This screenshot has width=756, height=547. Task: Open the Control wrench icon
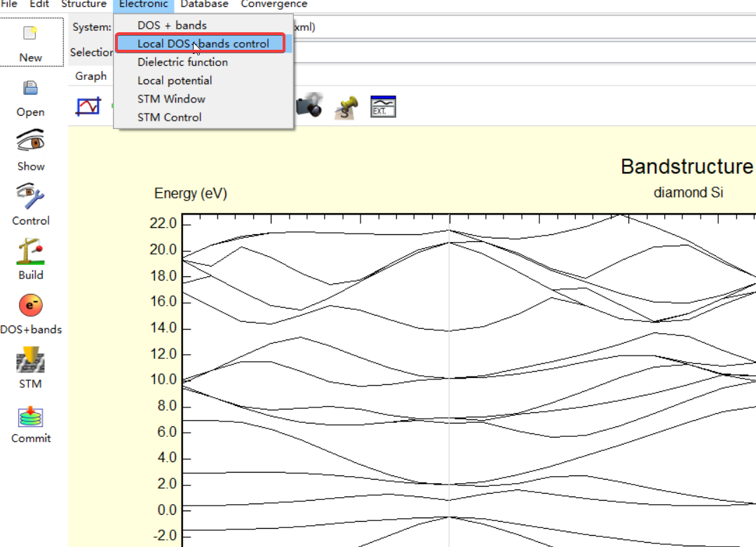click(30, 196)
